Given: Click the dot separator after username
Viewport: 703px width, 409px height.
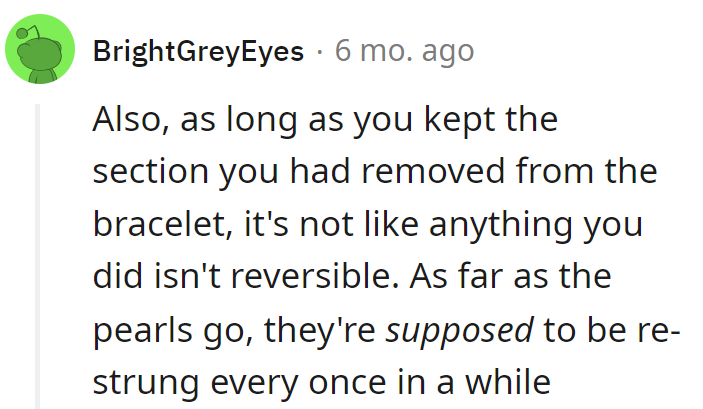Looking at the screenshot, I should [x=319, y=51].
